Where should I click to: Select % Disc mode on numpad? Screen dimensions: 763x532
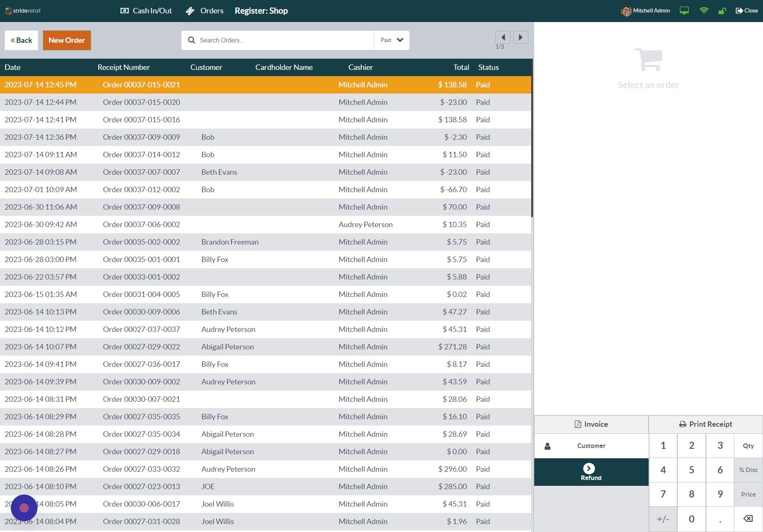pos(748,470)
